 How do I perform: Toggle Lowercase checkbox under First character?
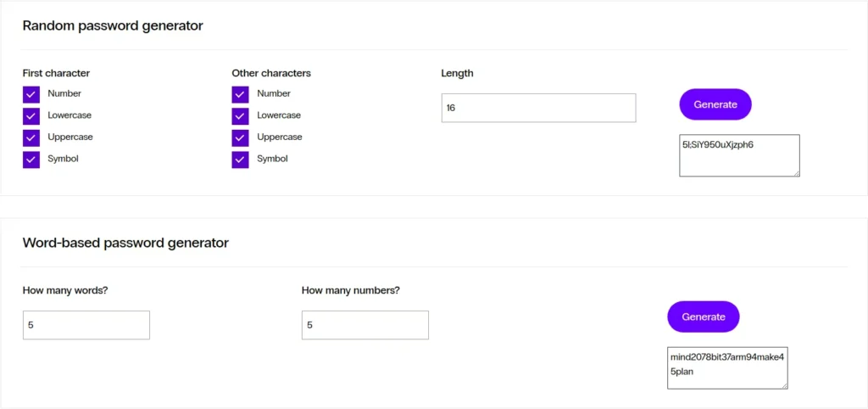[31, 115]
